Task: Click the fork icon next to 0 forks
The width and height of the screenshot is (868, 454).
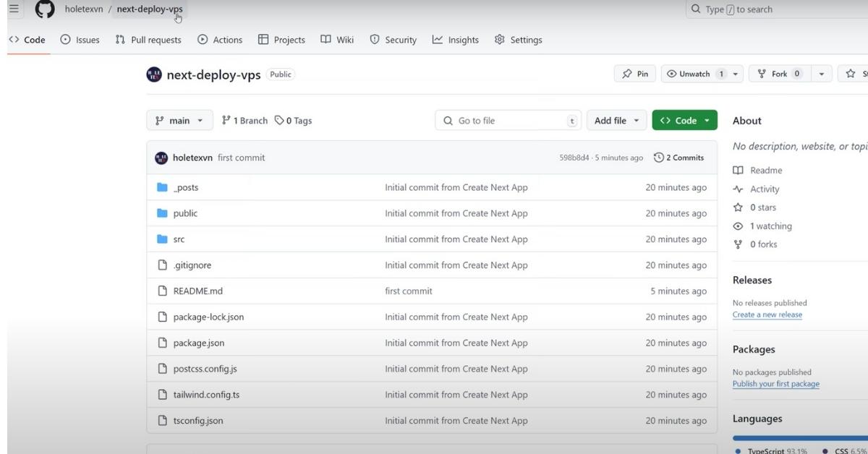Action: (738, 244)
